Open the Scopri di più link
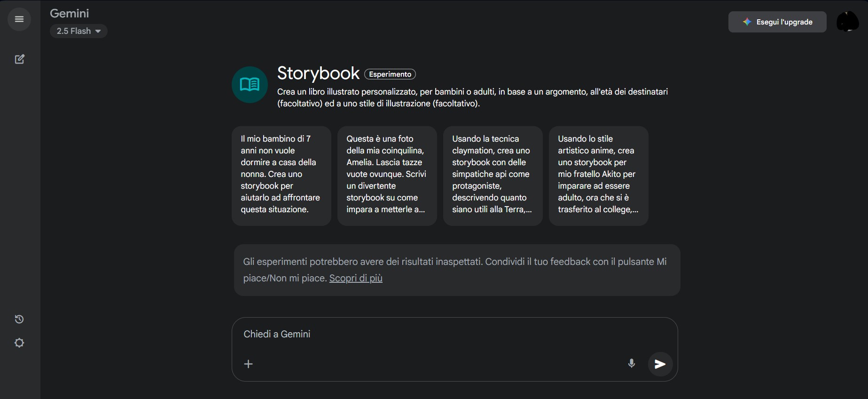 point(356,278)
